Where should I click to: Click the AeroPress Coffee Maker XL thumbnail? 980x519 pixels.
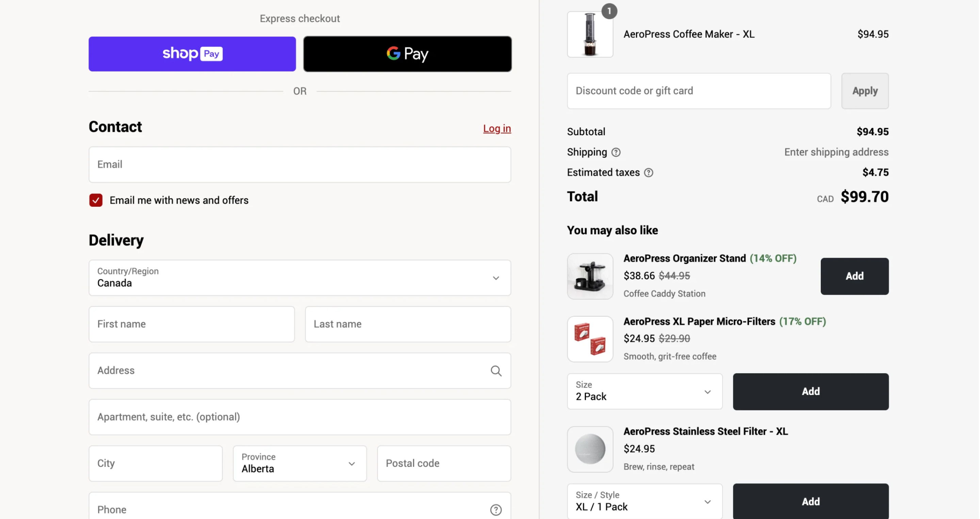coord(590,34)
